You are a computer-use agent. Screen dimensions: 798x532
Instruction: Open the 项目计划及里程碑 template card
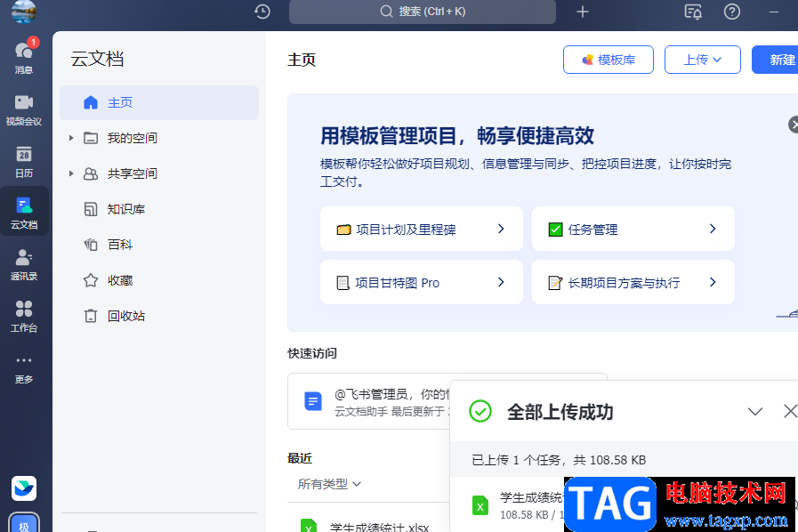(x=422, y=230)
